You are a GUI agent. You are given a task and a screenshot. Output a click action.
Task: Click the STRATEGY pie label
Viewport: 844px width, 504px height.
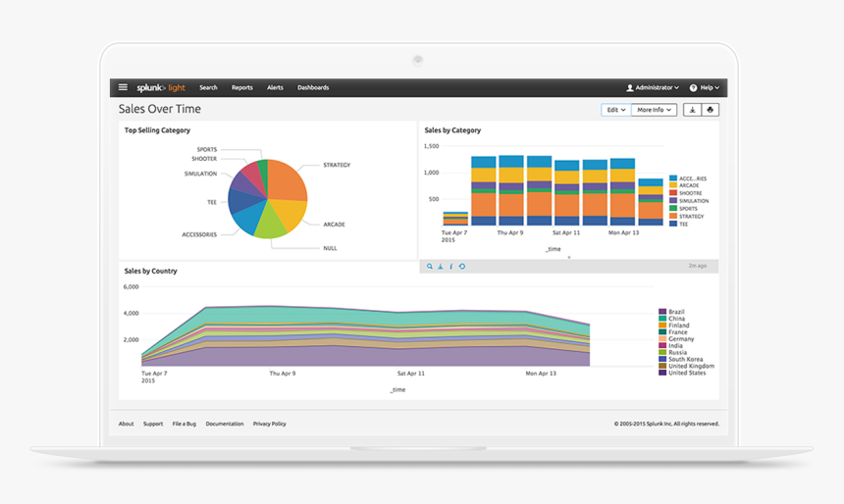point(337,165)
